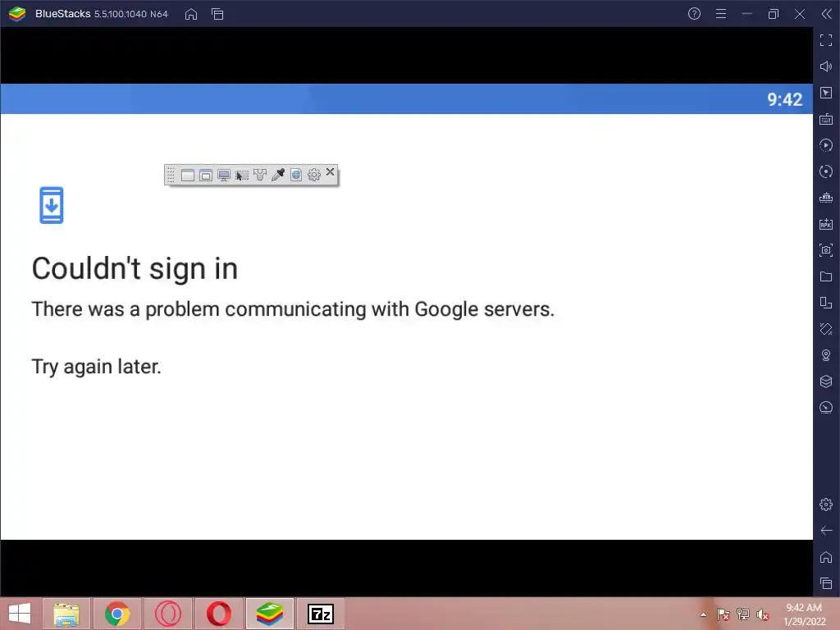The height and width of the screenshot is (630, 840).
Task: Click the BlueStacks fullscreen icon in sidebar
Action: point(826,40)
